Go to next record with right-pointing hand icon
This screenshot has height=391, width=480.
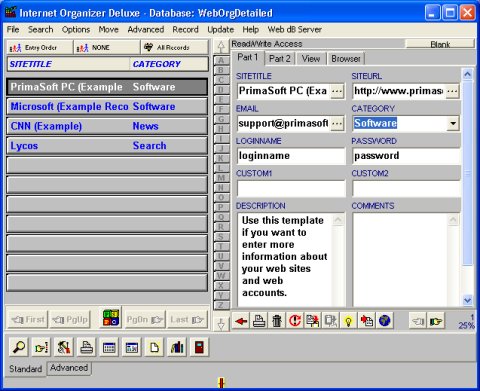pyautogui.click(x=436, y=321)
